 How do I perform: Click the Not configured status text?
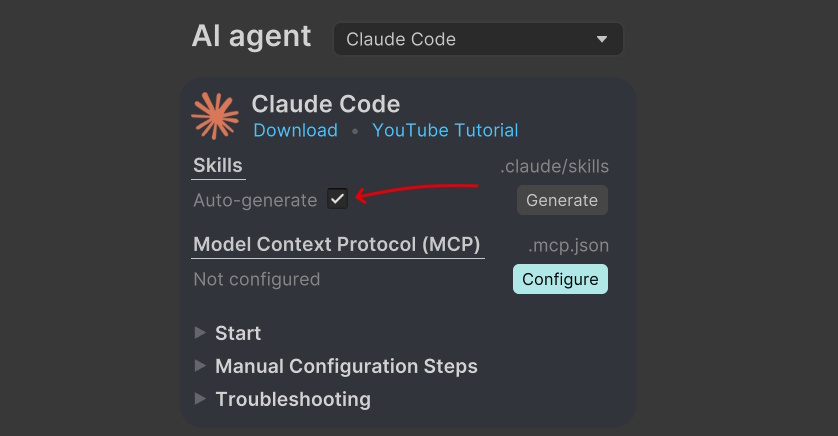(x=257, y=279)
